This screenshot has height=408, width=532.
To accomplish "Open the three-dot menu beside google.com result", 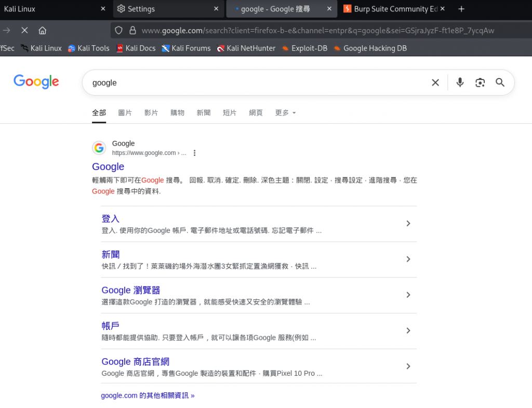I will (194, 153).
